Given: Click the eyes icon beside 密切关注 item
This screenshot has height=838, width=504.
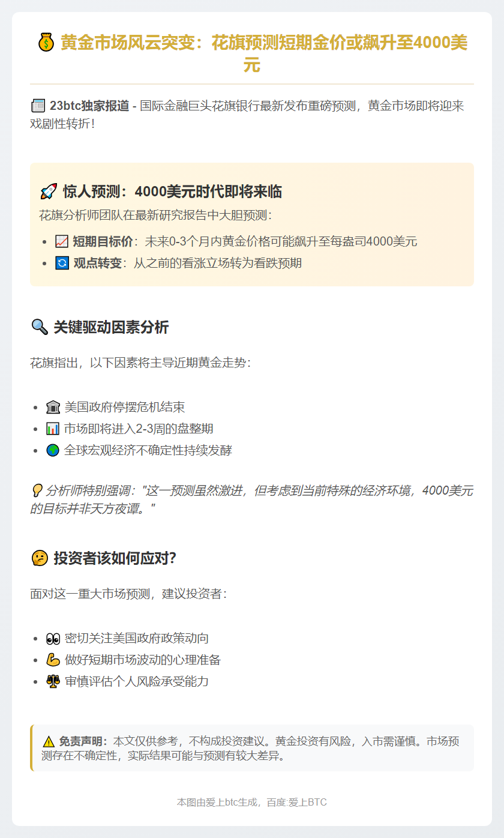Looking at the screenshot, I should [53, 639].
